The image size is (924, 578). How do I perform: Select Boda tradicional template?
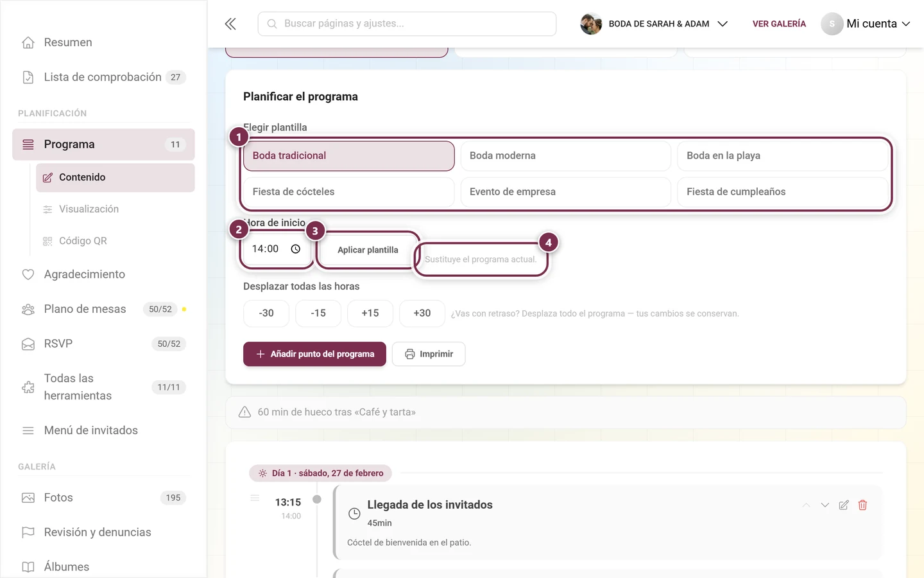point(349,156)
